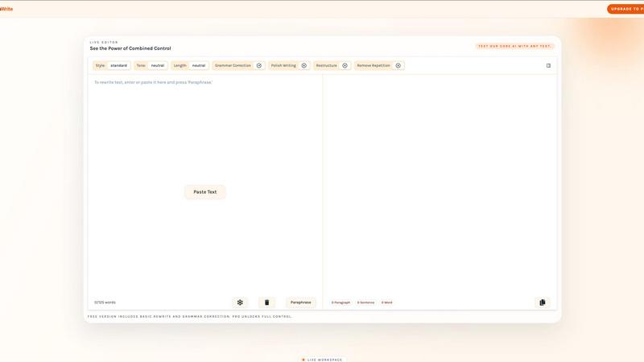Select the Paragraph count tab
The width and height of the screenshot is (644, 362).
341,302
